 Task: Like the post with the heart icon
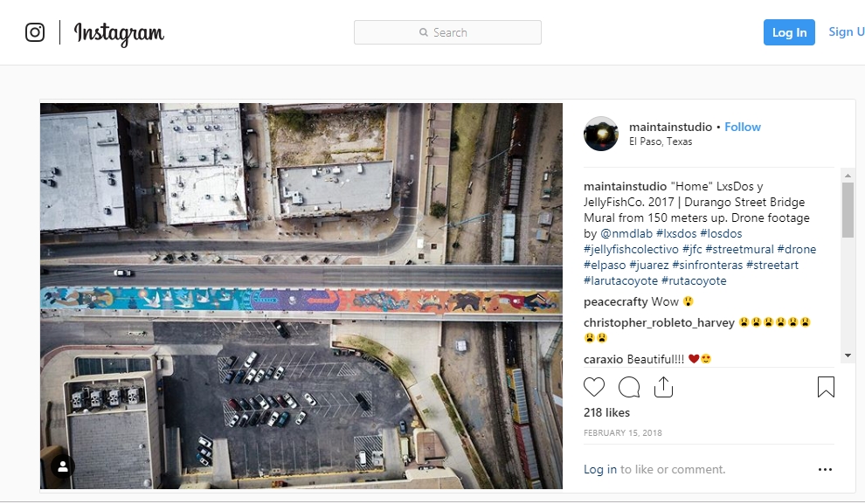pyautogui.click(x=594, y=387)
